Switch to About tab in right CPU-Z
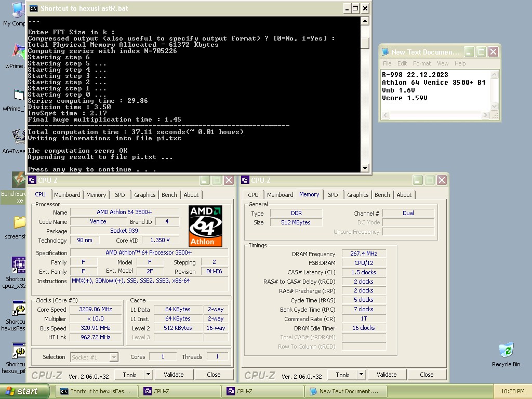This screenshot has height=399, width=532. pos(404,195)
